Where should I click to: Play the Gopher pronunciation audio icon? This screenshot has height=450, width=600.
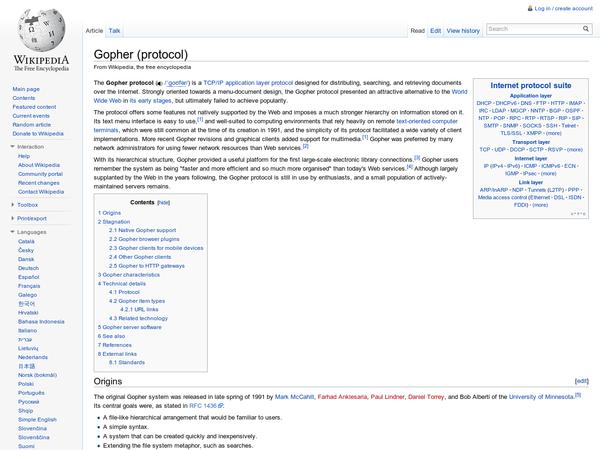(x=160, y=83)
